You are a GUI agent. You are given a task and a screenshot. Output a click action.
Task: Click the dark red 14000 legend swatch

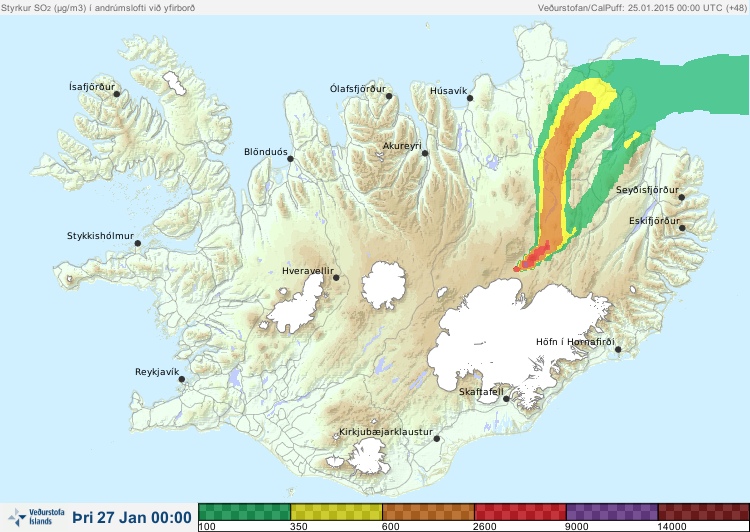704,512
